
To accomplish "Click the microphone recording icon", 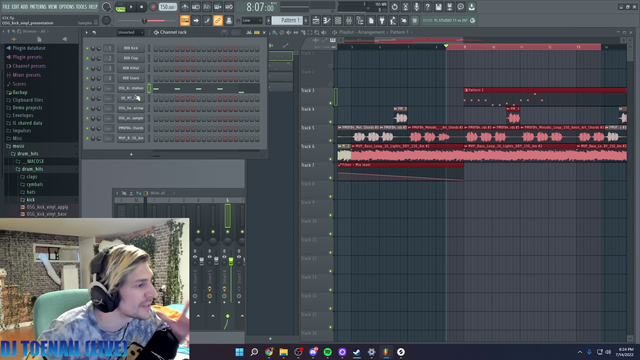I will point(416,7).
